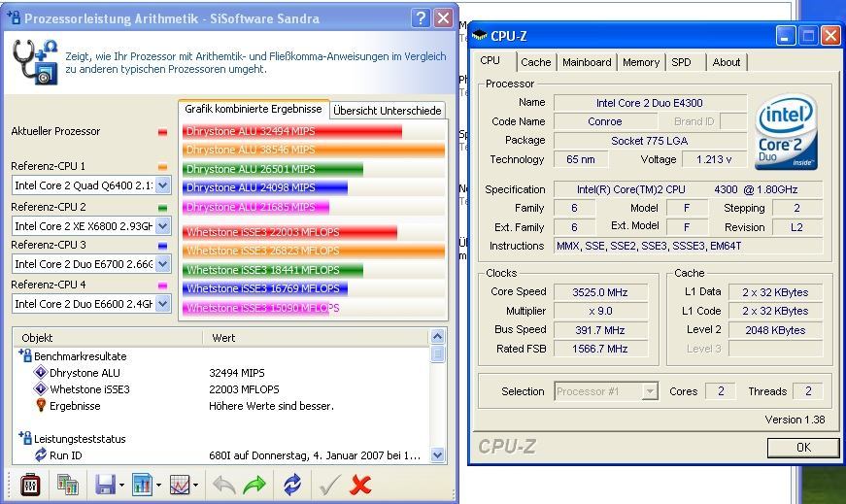This screenshot has width=846, height=504.
Task: Click the Höhere Werte sind besser text
Action: coord(271,406)
